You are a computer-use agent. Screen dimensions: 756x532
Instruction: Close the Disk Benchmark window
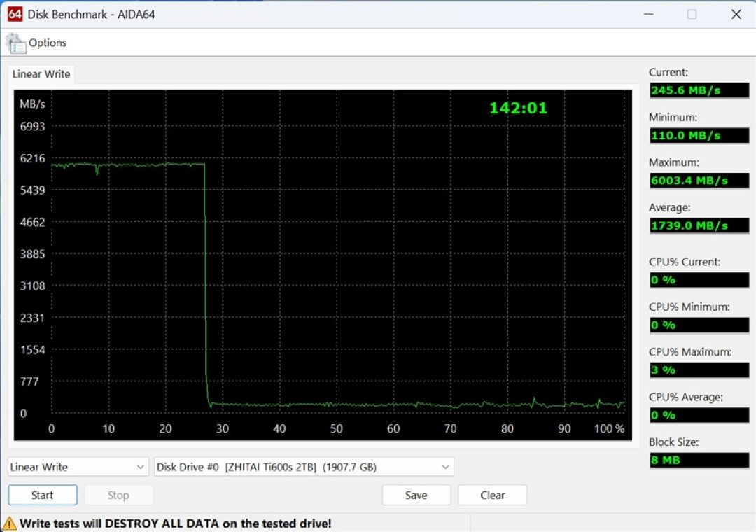point(736,15)
